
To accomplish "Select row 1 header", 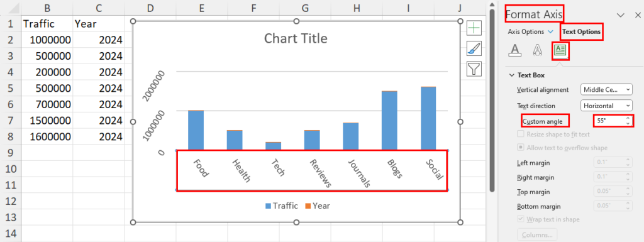I will (11, 23).
